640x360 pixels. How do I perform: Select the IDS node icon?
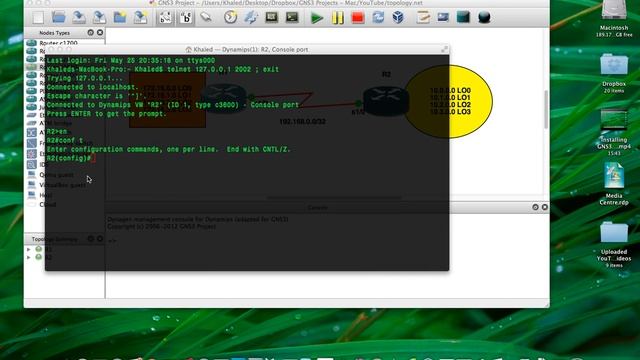pos(32,164)
